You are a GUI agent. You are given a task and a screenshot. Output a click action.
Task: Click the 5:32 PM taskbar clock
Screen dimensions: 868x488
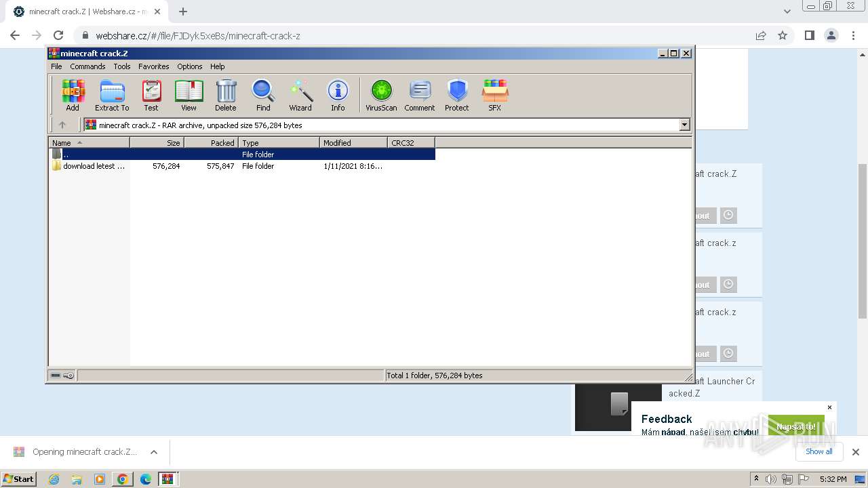833,479
